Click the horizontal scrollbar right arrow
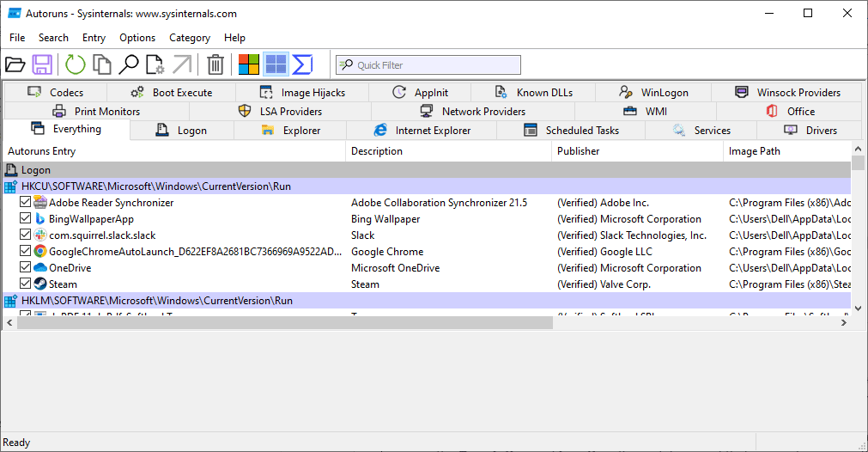Image resolution: width=868 pixels, height=452 pixels. tap(844, 323)
